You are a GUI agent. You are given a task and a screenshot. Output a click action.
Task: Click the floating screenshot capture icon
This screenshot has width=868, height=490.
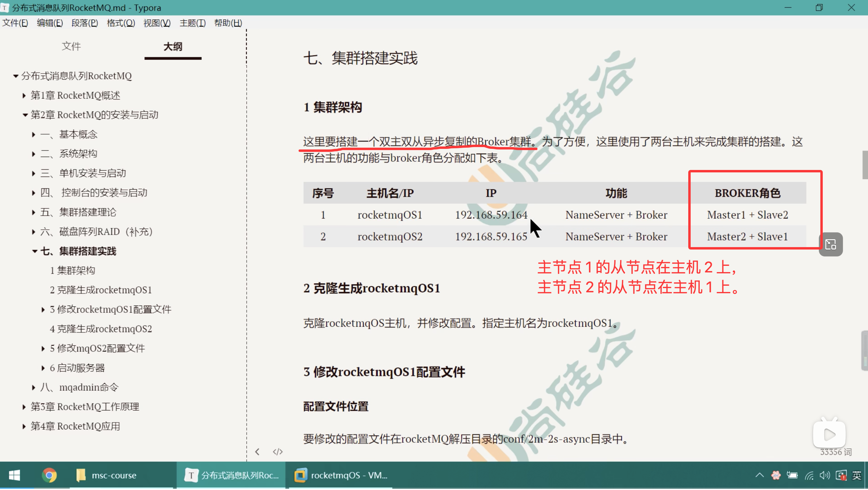[831, 244]
